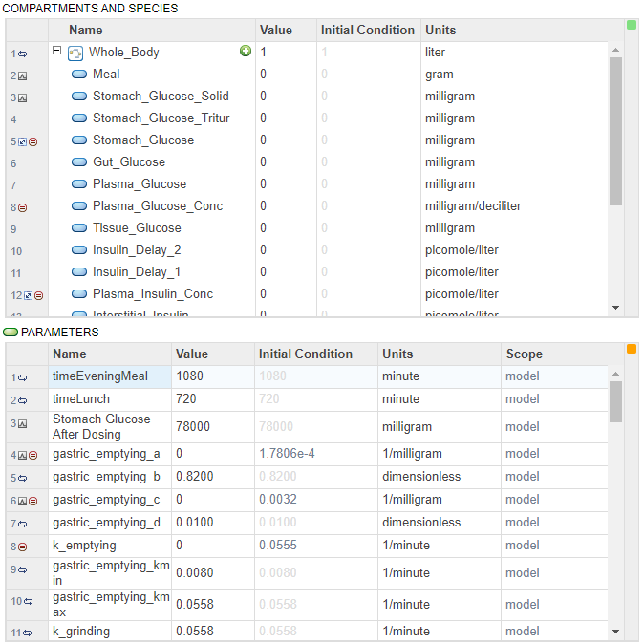Click parameters table scroll-down arrow

[x=615, y=632]
